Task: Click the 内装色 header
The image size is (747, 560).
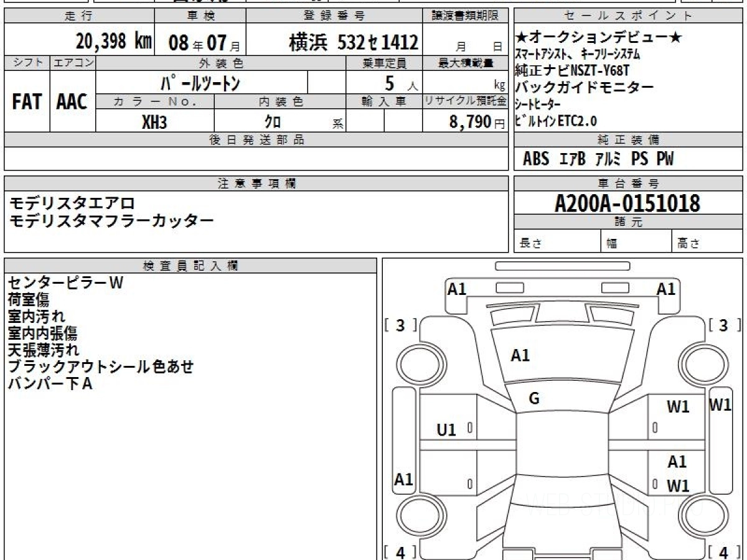Action: (281, 101)
